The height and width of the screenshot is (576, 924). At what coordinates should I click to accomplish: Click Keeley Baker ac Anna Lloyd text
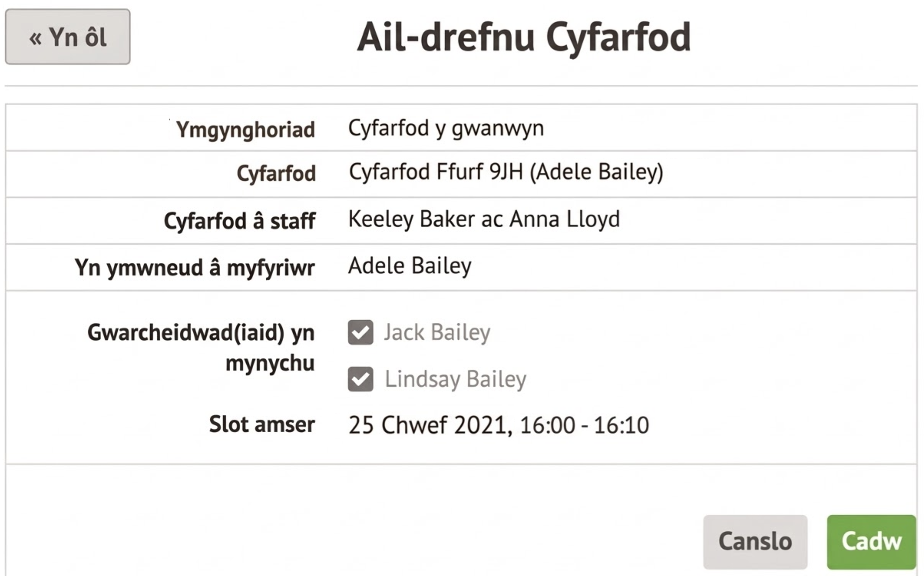(x=484, y=219)
